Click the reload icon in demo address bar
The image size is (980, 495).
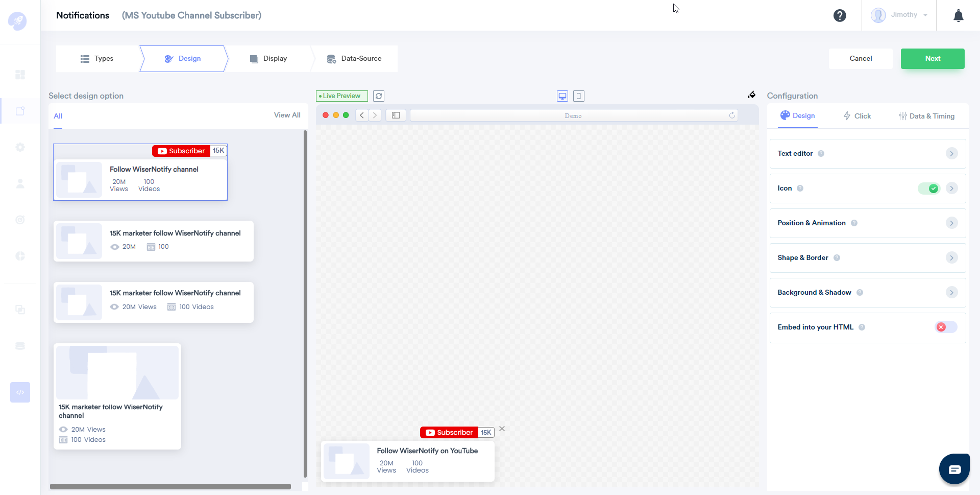[732, 115]
